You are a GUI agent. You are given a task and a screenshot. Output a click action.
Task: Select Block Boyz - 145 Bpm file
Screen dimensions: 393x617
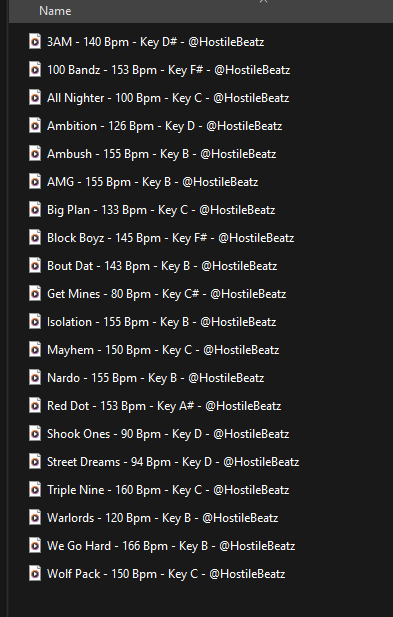[x=170, y=238]
